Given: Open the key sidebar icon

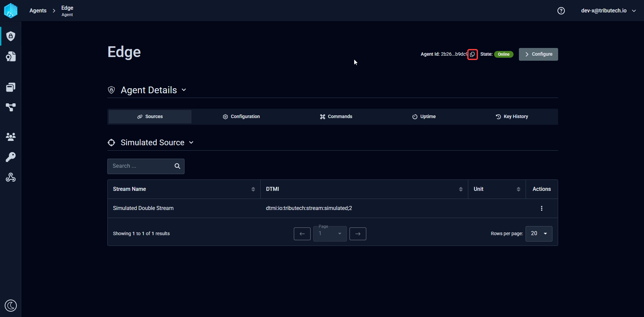Looking at the screenshot, I should [11, 157].
